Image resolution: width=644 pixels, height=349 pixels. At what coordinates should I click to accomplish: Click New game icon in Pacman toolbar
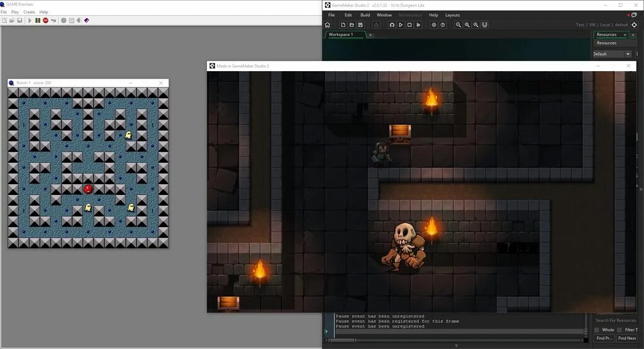tap(4, 20)
